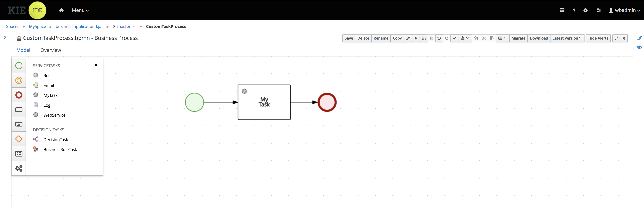Expand the wbadmin user menu
Viewport: 644px width, 208px height.
point(624,10)
